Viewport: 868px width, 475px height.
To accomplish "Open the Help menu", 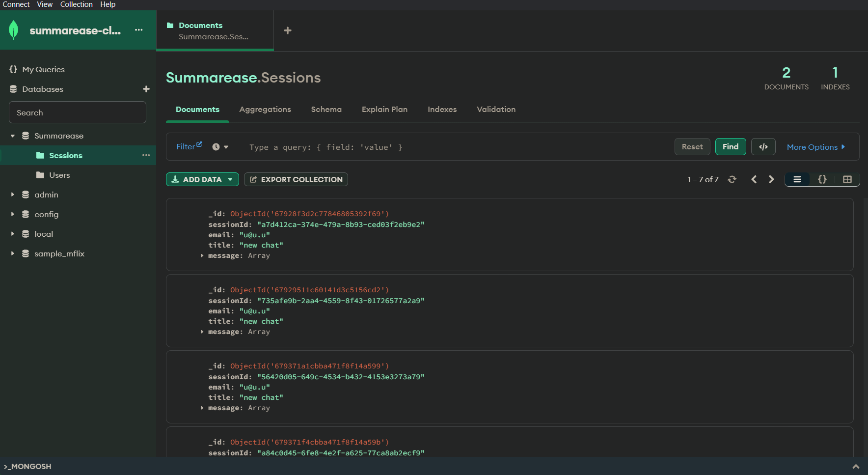I will pos(108,4).
